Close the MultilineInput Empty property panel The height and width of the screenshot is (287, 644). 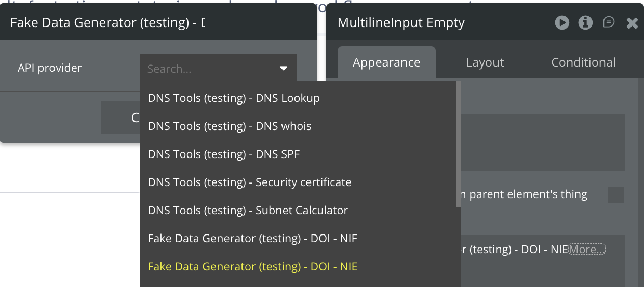point(632,23)
